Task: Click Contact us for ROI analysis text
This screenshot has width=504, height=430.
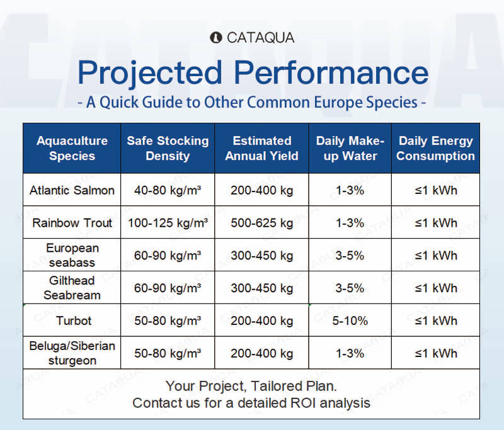Action: 251,403
